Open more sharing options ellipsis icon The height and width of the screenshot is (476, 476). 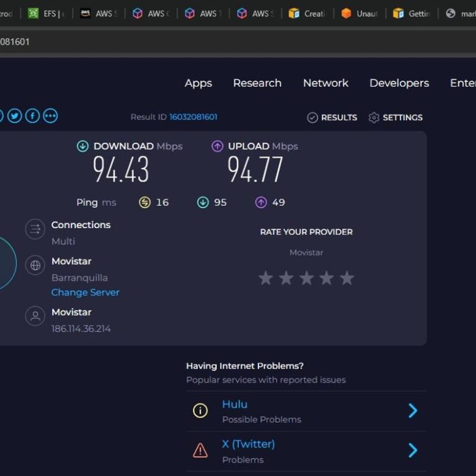50,116
